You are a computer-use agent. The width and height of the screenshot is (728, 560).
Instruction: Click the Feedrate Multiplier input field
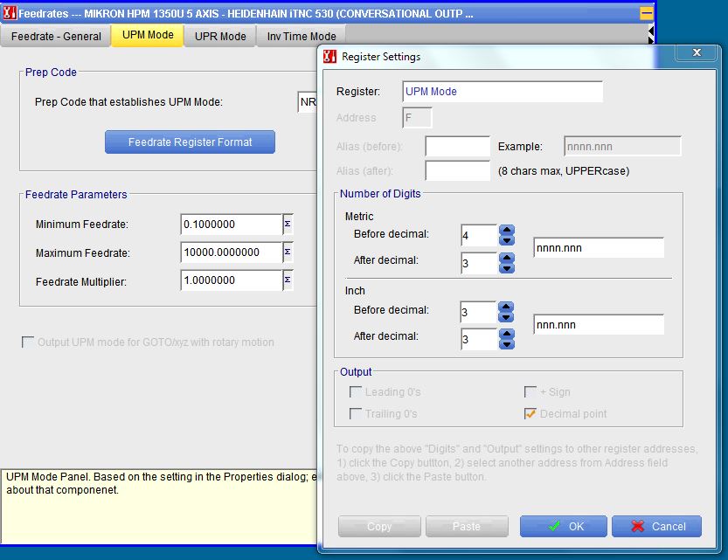(232, 280)
